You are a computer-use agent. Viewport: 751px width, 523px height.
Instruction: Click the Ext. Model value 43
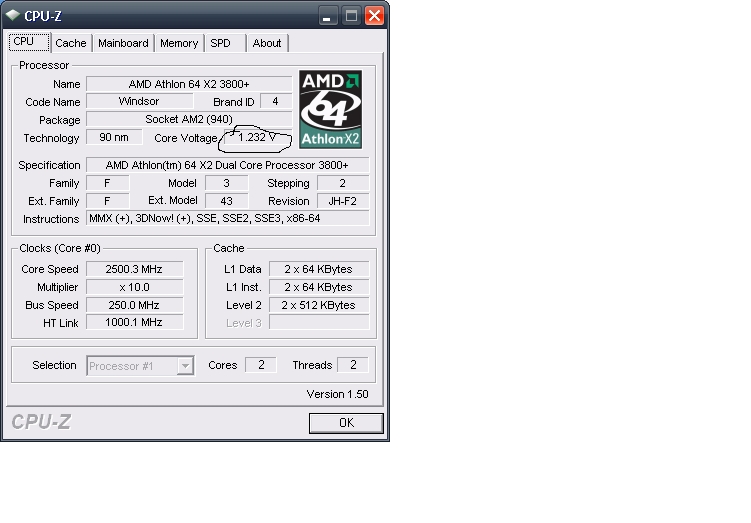click(227, 201)
